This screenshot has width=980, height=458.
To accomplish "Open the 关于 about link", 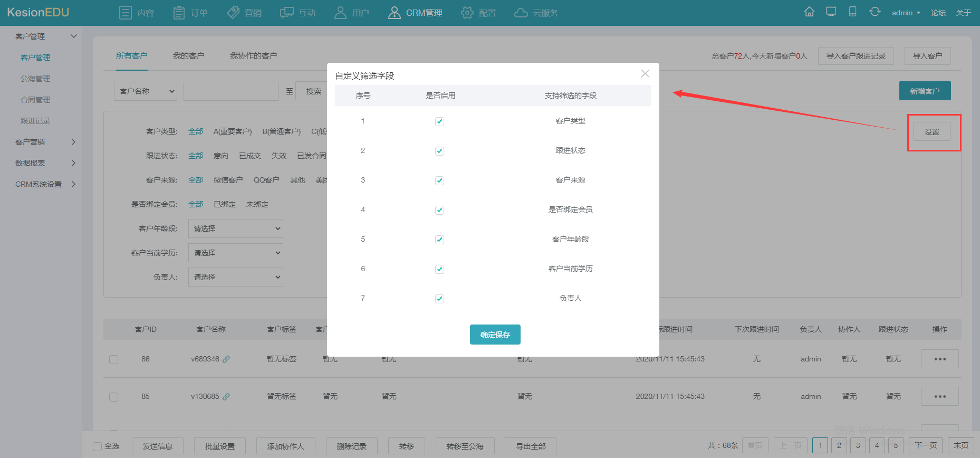I will coord(964,13).
